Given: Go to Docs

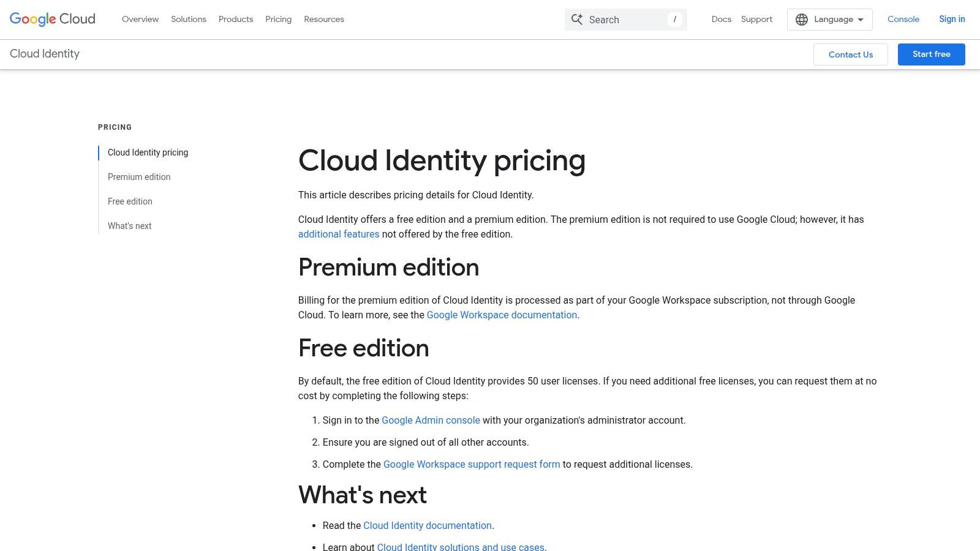Looking at the screenshot, I should click(x=722, y=19).
